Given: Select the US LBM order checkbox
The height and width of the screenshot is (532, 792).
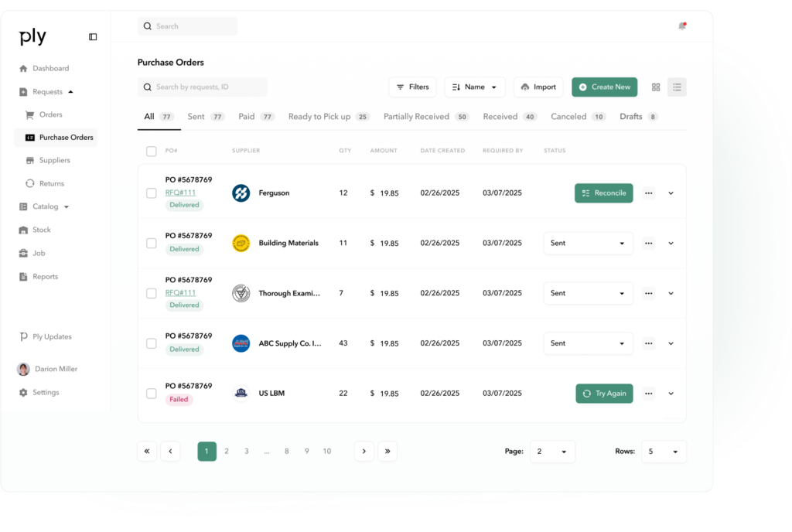Looking at the screenshot, I should coord(152,393).
